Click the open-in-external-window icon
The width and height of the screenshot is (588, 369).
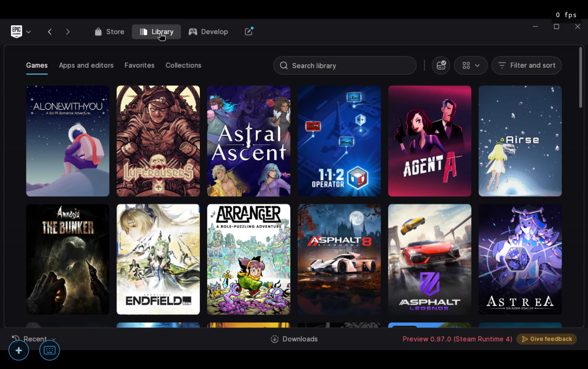pos(249,32)
